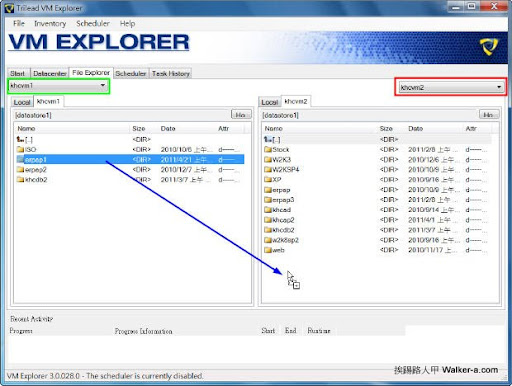The image size is (512, 386).
Task: Click the right pane path history button
Action: (x=489, y=115)
